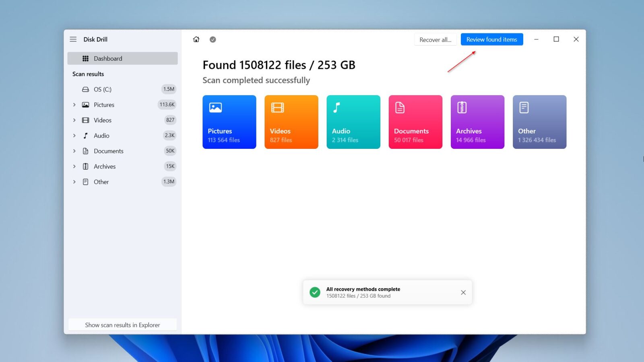Click the Recover all button
Image resolution: width=644 pixels, height=362 pixels.
[x=435, y=39]
